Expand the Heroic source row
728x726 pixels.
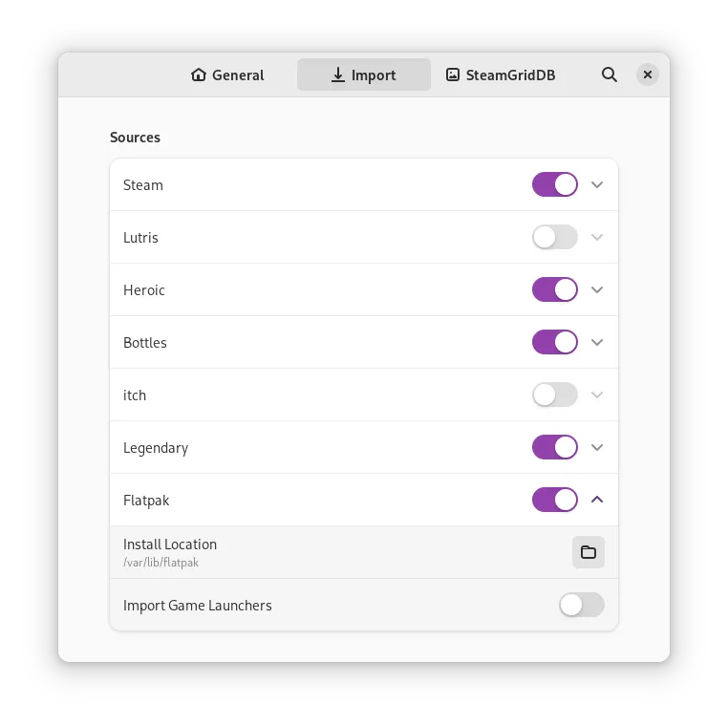click(597, 289)
